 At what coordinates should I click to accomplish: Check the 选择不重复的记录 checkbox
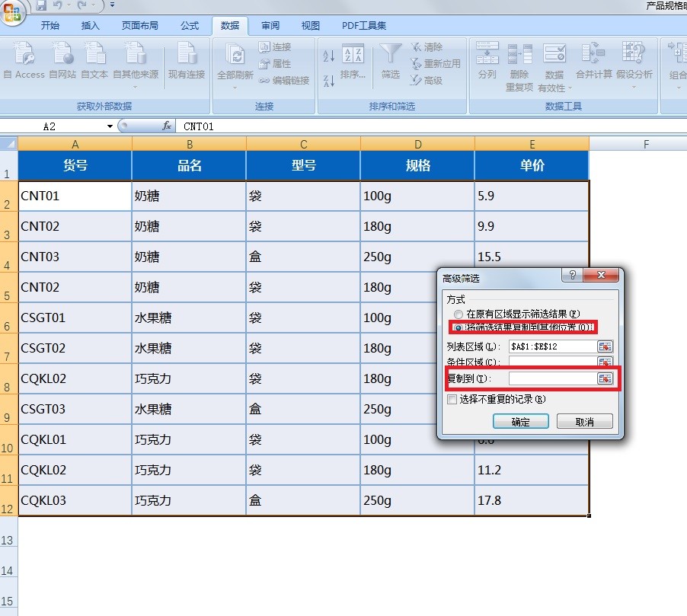coord(452,400)
